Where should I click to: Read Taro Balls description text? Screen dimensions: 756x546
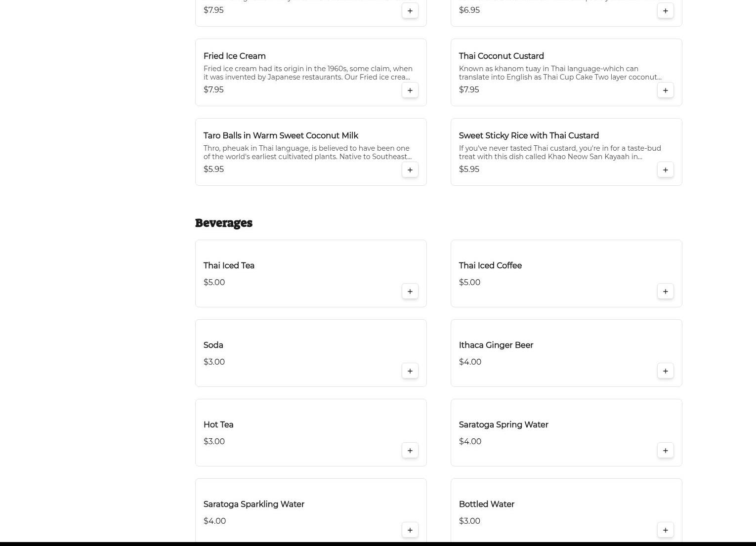[307, 153]
